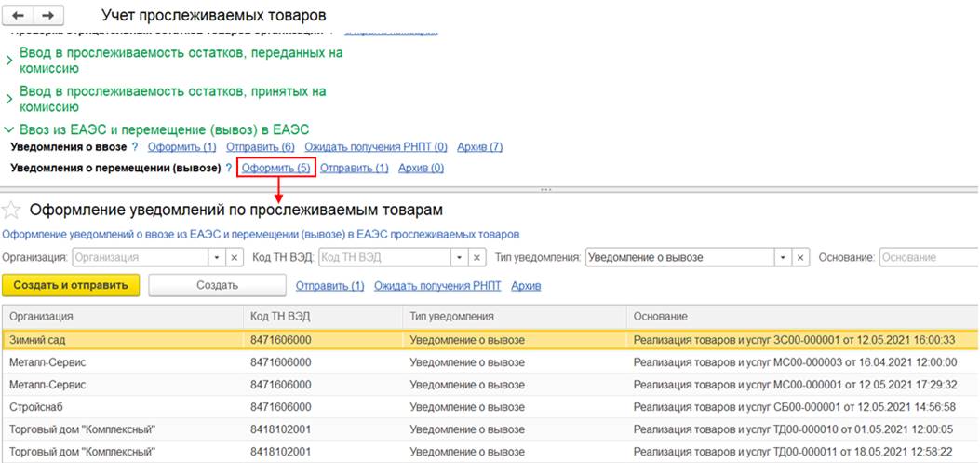Clear the Организация filter field
This screenshot has width=980, height=463.
(x=235, y=257)
